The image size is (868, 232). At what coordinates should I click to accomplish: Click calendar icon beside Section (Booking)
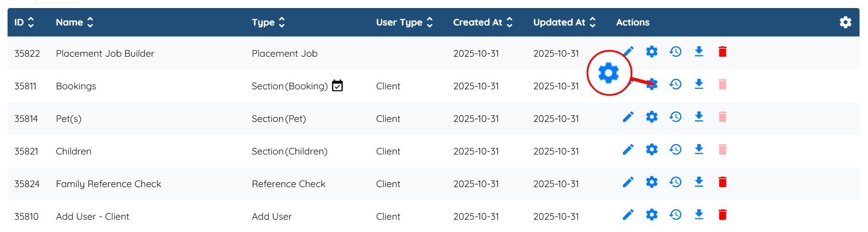(337, 86)
